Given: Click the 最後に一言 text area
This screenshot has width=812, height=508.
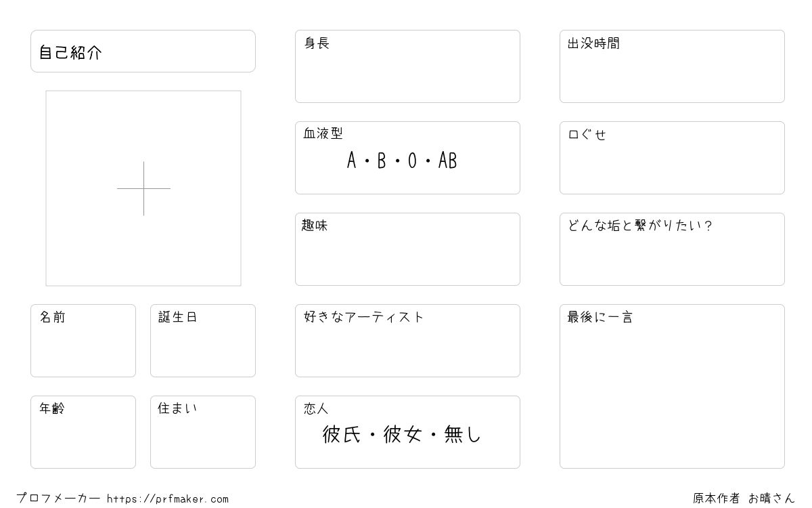Looking at the screenshot, I should point(672,386).
